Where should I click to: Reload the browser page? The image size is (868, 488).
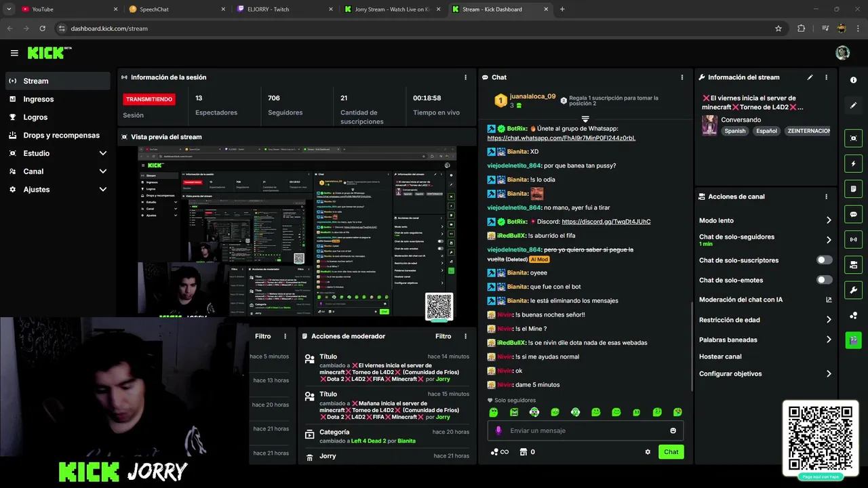[x=42, y=28]
